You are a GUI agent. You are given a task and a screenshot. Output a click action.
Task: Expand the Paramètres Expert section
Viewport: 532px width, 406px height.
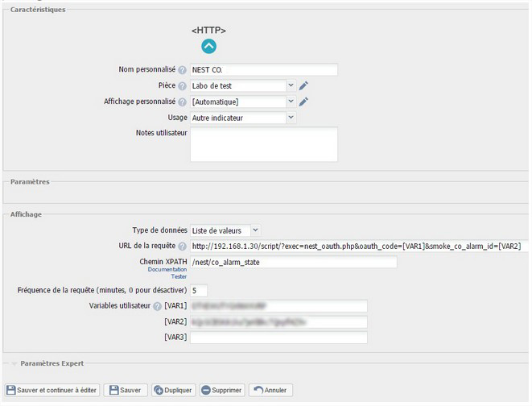point(51,363)
